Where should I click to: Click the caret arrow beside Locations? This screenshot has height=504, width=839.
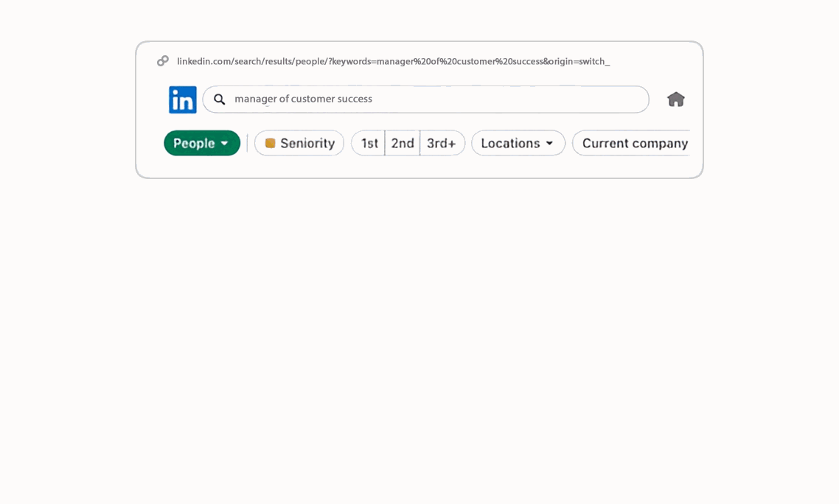[x=549, y=143]
